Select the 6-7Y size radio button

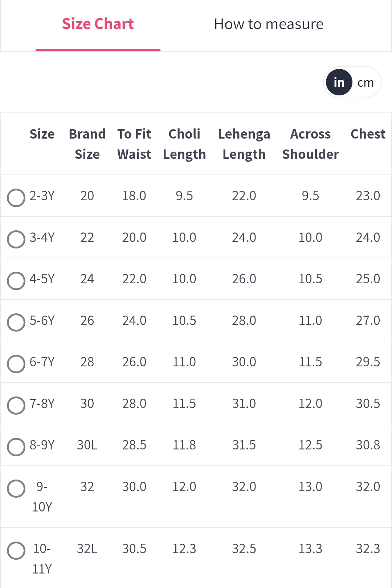click(x=16, y=364)
